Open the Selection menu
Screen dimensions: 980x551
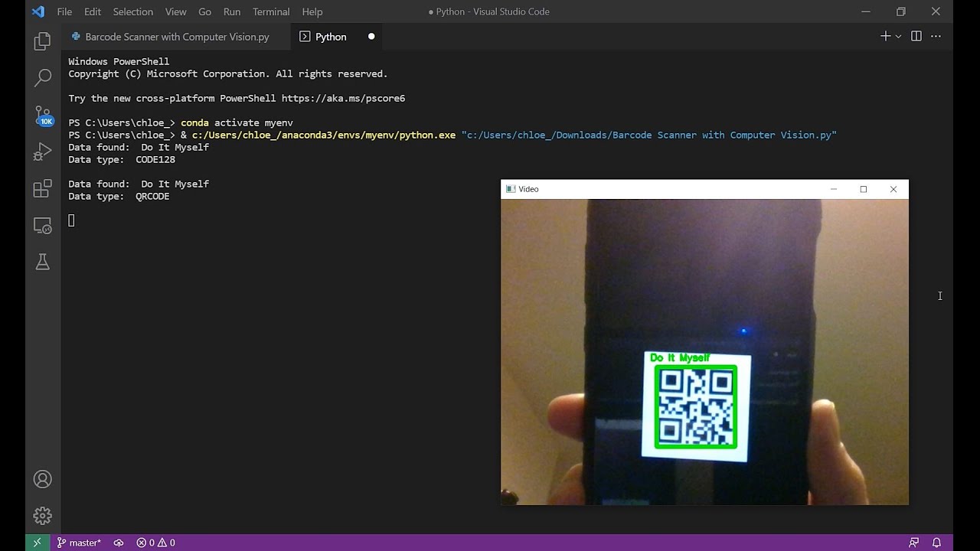133,11
